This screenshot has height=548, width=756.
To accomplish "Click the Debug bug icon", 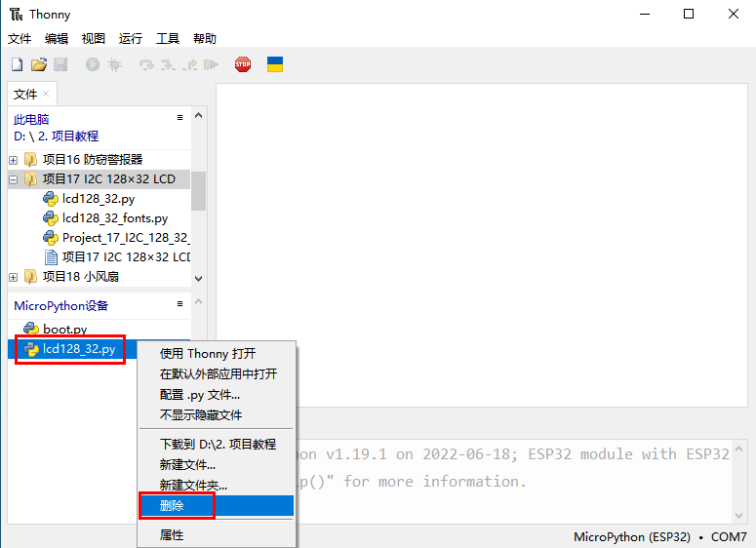I will point(114,65).
